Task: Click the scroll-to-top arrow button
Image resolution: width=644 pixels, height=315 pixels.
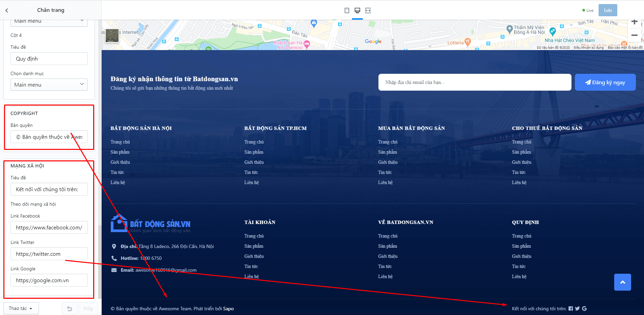Action: 623,282
